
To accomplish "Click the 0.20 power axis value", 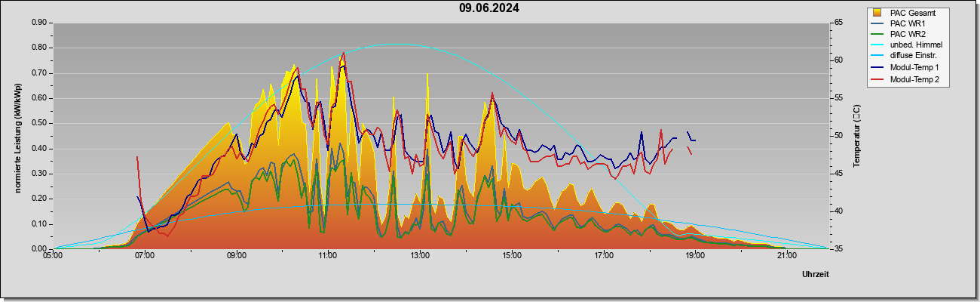I will (x=38, y=199).
